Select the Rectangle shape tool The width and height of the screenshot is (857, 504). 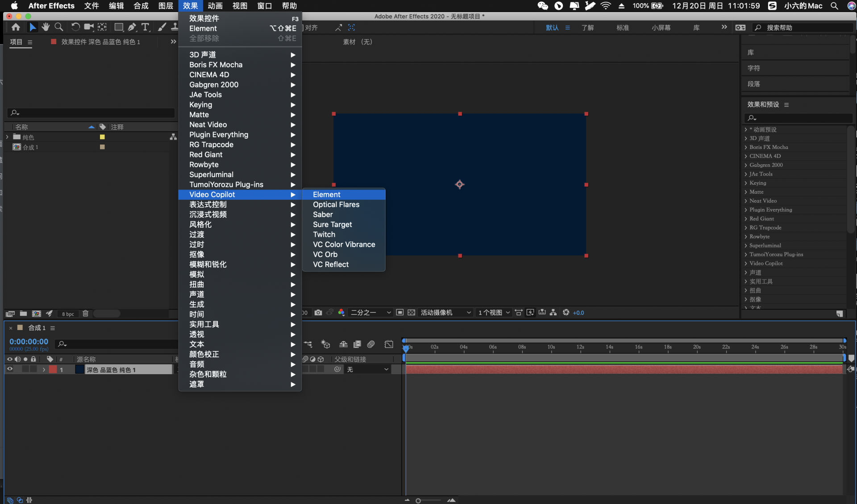[x=119, y=27]
